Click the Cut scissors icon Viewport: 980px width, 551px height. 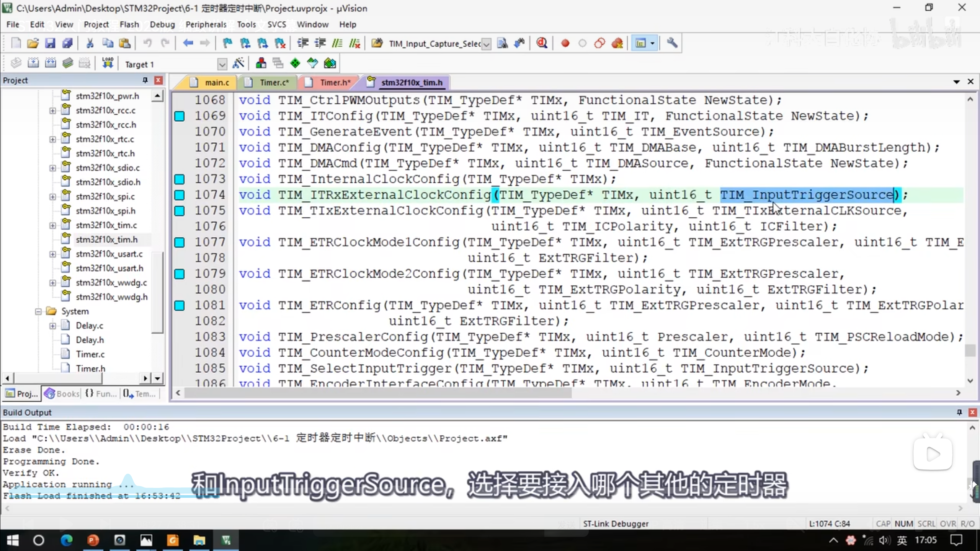[x=90, y=43]
